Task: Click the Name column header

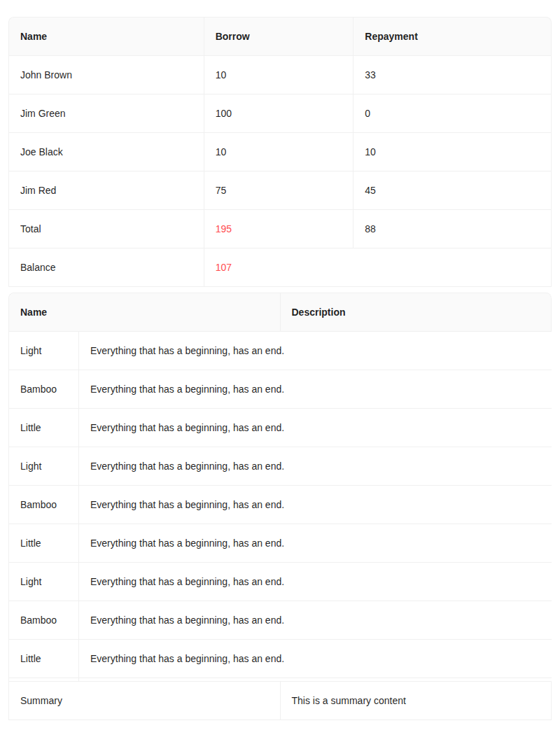Action: 33,36
